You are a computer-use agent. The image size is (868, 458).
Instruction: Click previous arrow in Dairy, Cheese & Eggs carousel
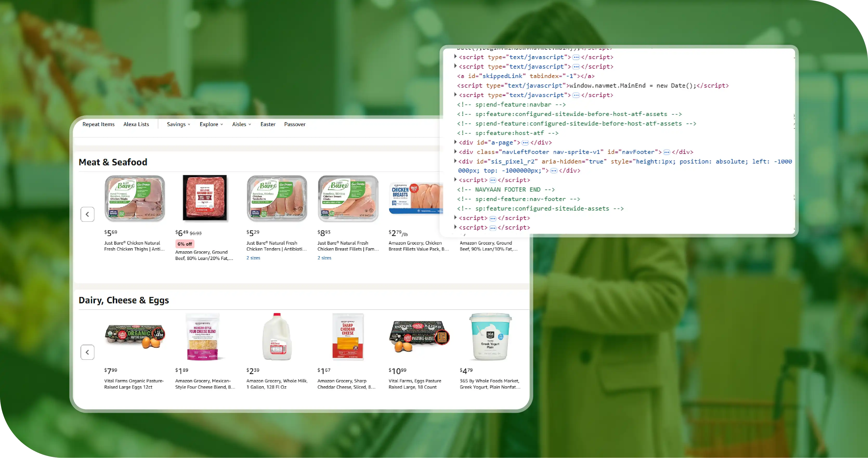88,352
